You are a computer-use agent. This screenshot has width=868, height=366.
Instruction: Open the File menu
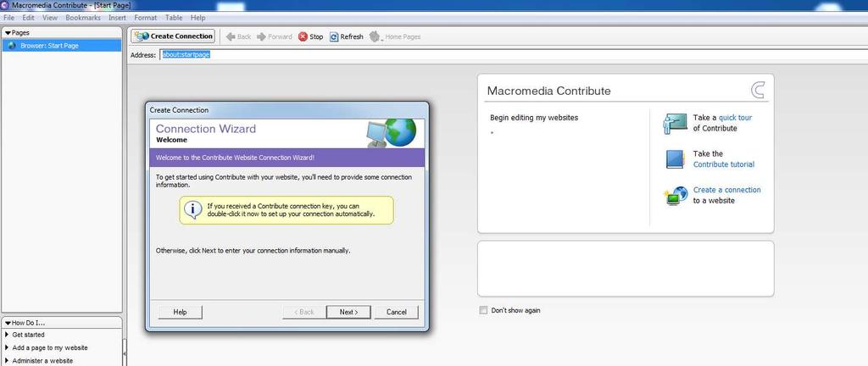8,18
